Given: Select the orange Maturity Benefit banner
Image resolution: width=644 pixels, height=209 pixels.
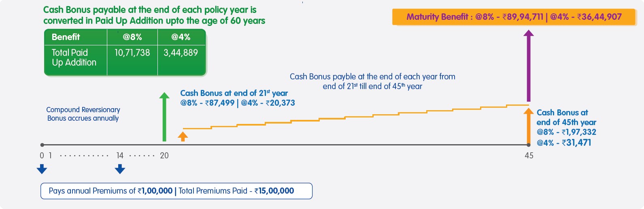Looking at the screenshot, I should point(514,17).
